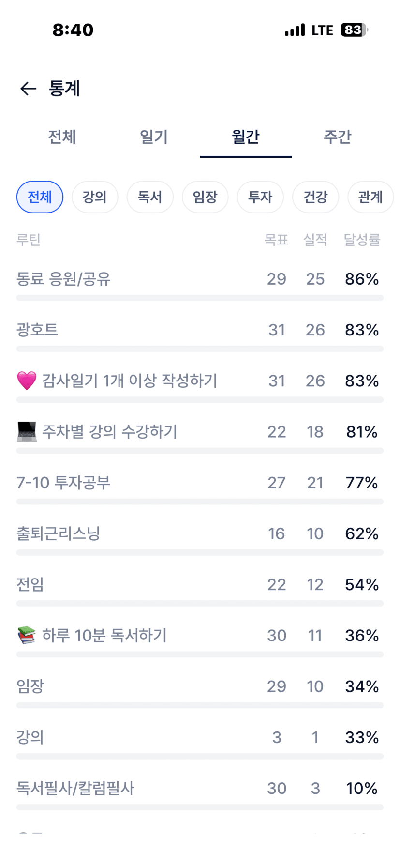Viewport: 400px width, 868px height.
Task: Sort by the 달성률 column header
Action: [362, 240]
